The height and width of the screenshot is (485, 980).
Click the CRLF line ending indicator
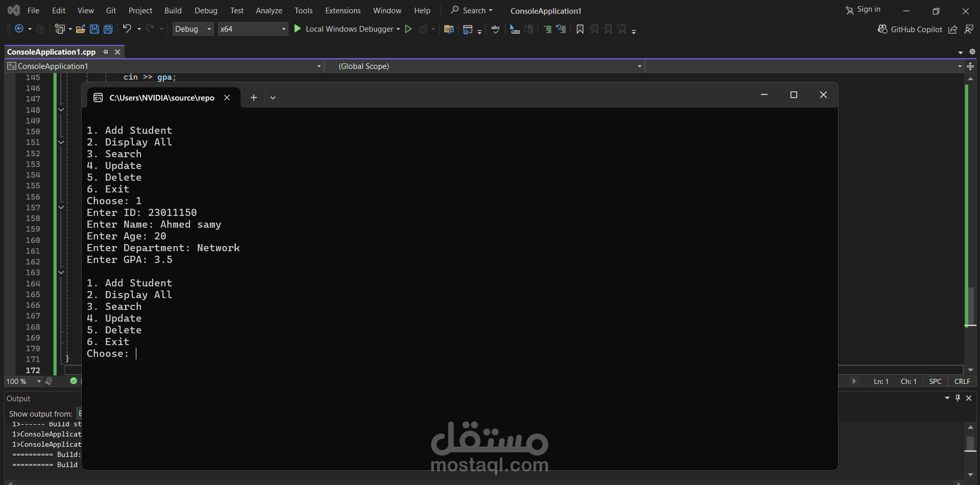(962, 381)
